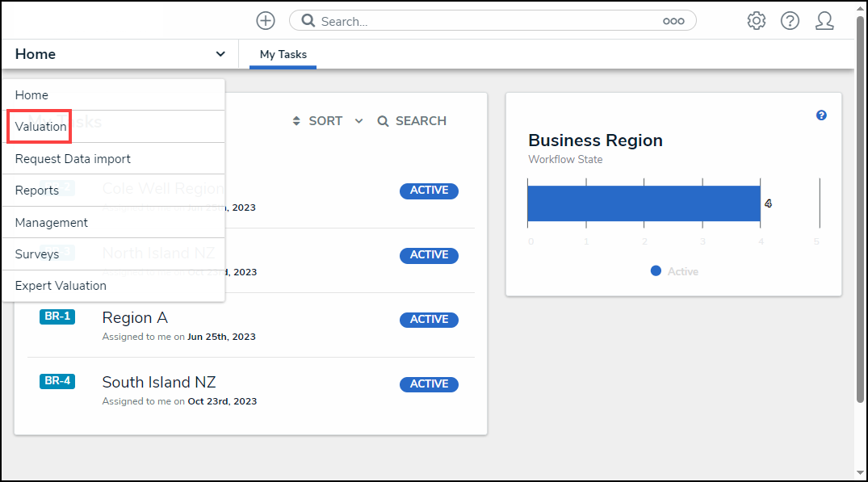Open the gear admin settings icon
Screen dimensions: 868x482
(x=757, y=21)
